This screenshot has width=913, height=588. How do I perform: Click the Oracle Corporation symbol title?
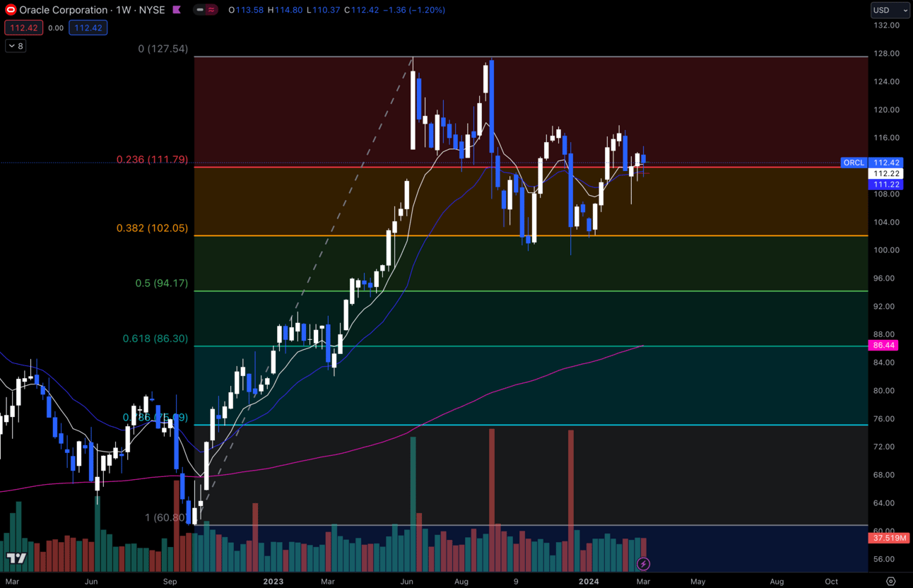[64, 10]
